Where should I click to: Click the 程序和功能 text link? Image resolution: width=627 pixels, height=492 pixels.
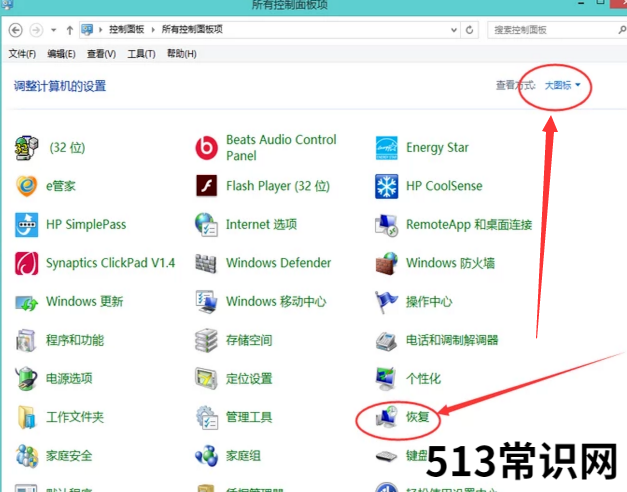point(75,340)
